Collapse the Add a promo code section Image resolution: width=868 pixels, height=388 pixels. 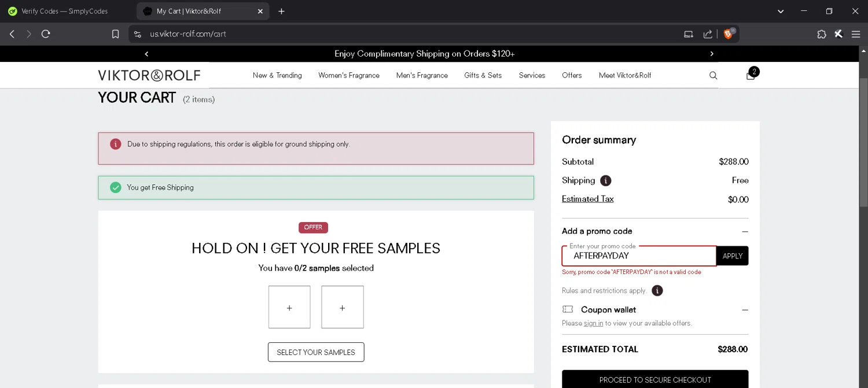point(745,231)
